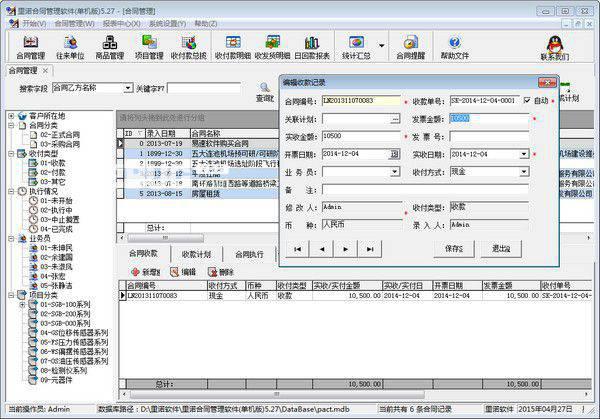The width and height of the screenshot is (600, 419).
Task: Click the 备注 input field
Action: (x=425, y=190)
